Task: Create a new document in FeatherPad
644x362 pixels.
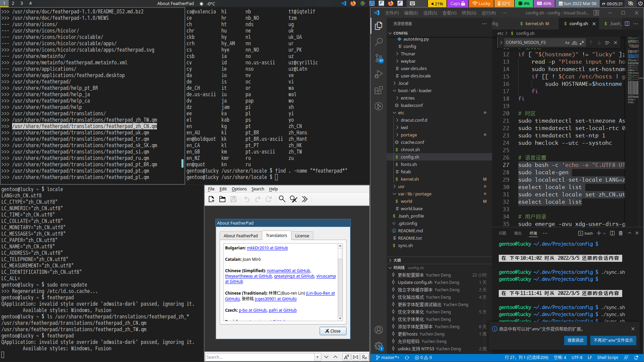Action: click(211, 199)
